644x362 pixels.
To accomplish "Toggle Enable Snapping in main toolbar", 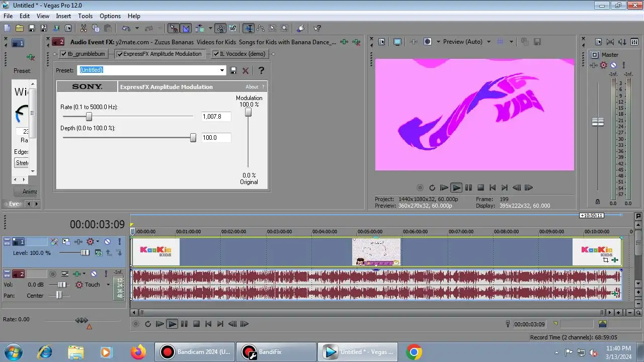I will [174, 28].
